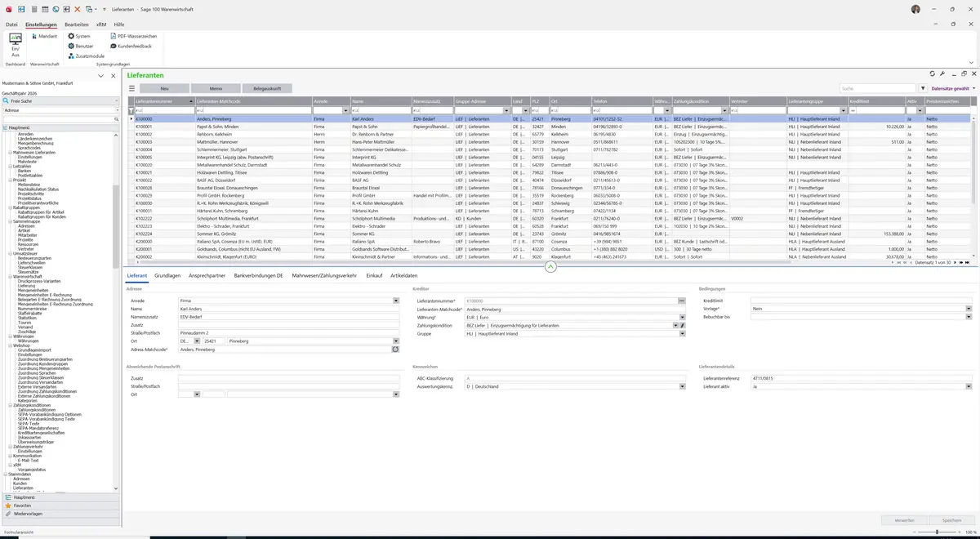Open the wrench settings of Lieferanten view
This screenshot has width=980, height=539.
point(942,73)
